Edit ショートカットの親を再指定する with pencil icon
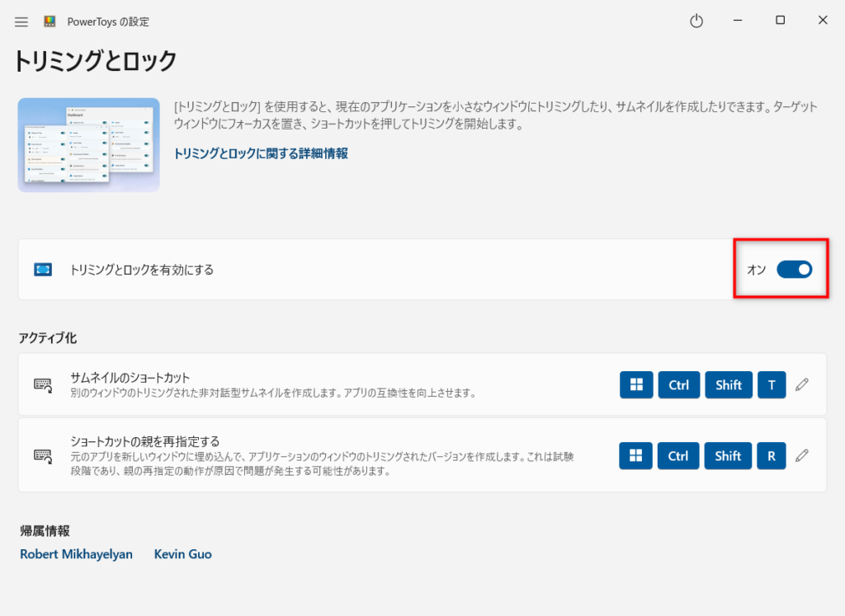The image size is (845, 616). [802, 455]
